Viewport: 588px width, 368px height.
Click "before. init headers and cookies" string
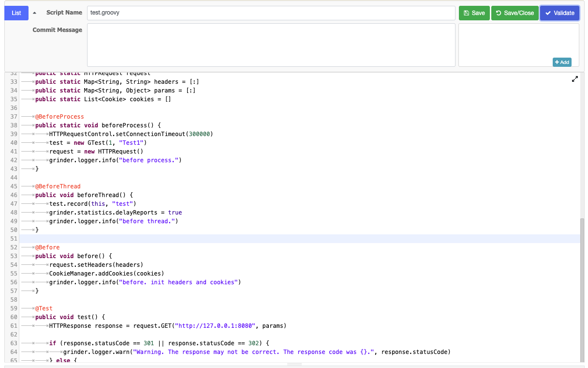pyautogui.click(x=178, y=282)
